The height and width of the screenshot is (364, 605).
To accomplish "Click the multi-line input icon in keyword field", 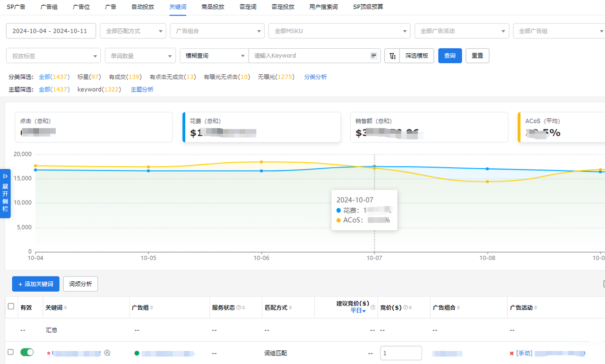I will point(374,56).
